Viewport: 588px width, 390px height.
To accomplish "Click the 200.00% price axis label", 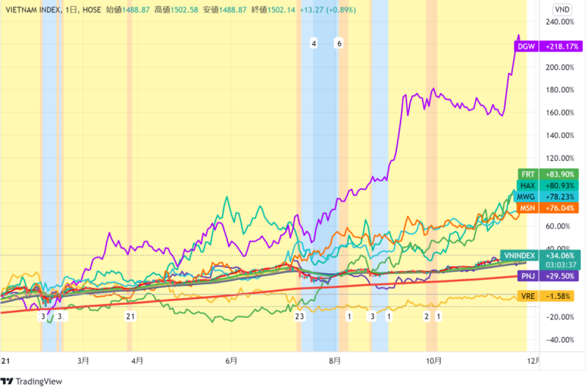I will pyautogui.click(x=560, y=68).
